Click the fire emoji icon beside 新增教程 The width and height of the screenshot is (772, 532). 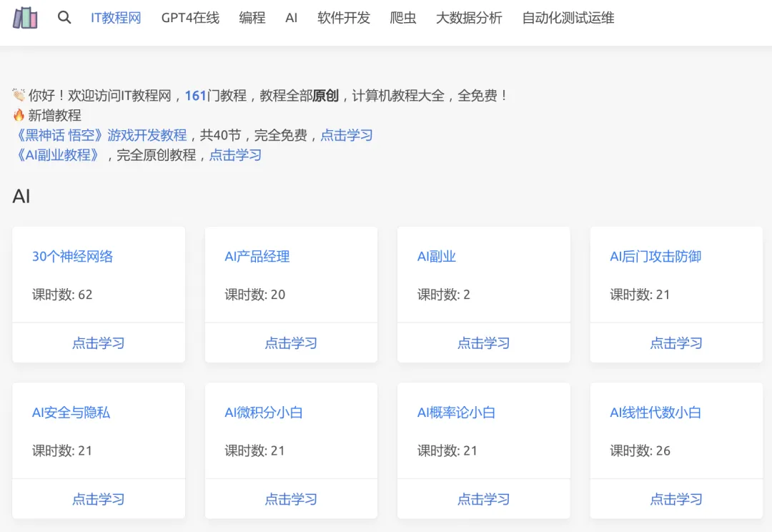coord(19,115)
